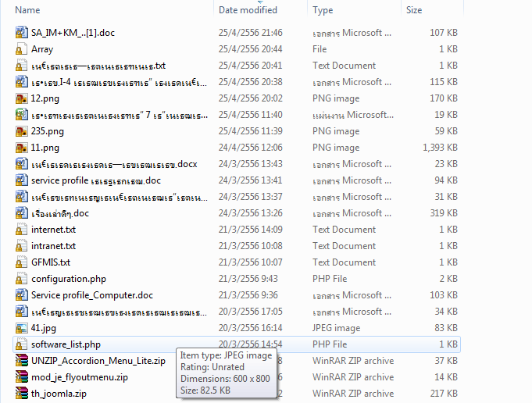
Task: Select the 41.jpg file name
Action: [44, 328]
